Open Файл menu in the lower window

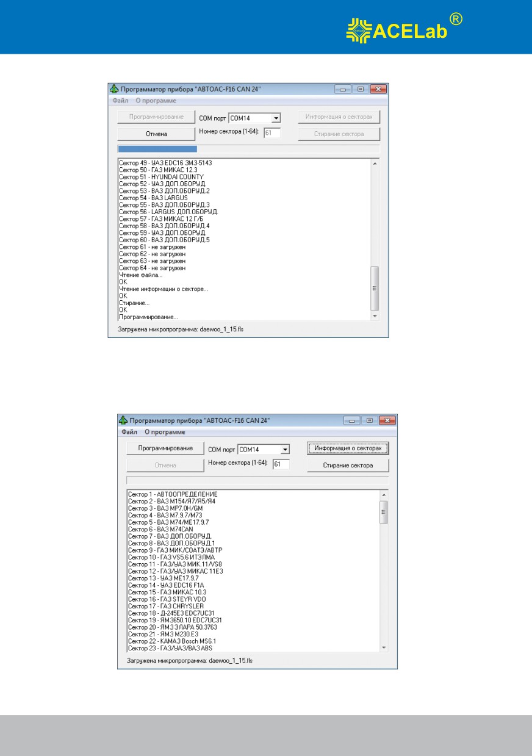[128, 431]
